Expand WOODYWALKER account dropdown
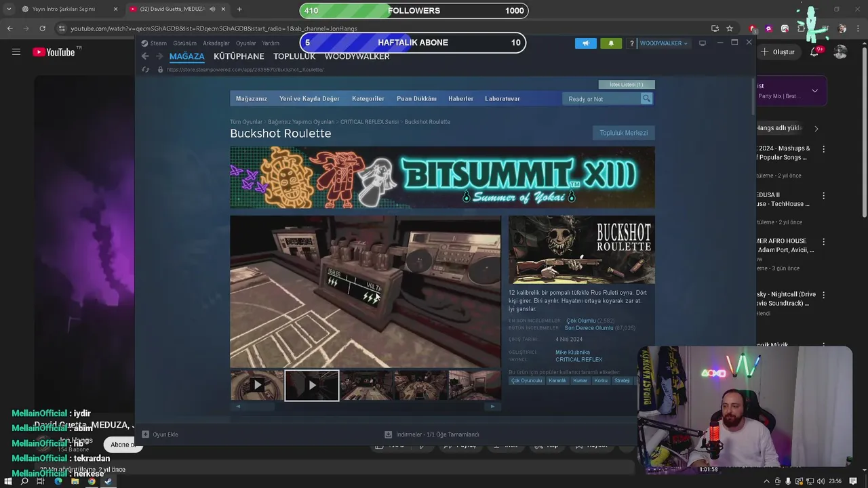 664,43
